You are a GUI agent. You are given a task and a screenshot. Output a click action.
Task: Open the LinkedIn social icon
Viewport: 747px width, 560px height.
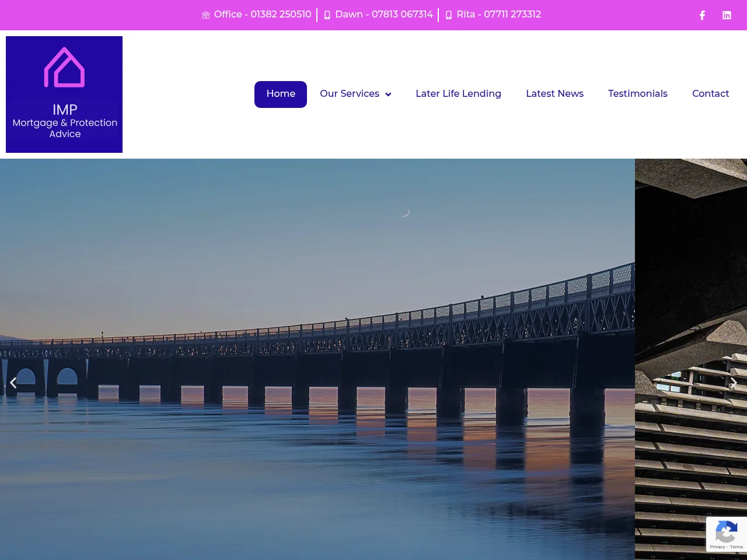click(x=727, y=15)
